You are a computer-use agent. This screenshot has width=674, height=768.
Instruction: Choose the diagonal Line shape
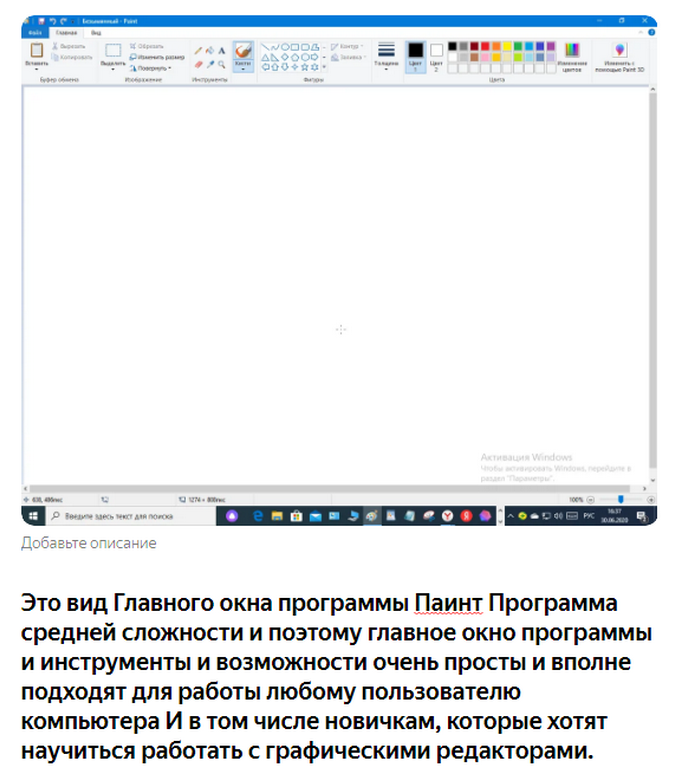(265, 47)
